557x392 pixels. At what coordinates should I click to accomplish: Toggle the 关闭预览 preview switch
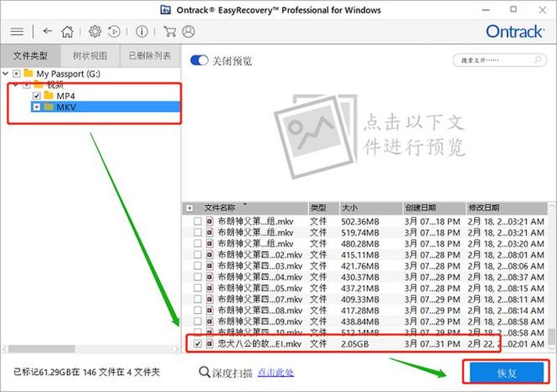(199, 60)
